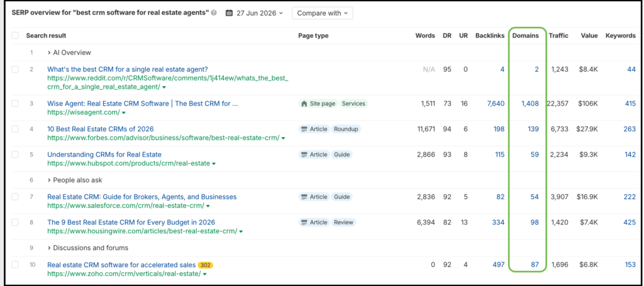Click the DR column header

coord(447,36)
